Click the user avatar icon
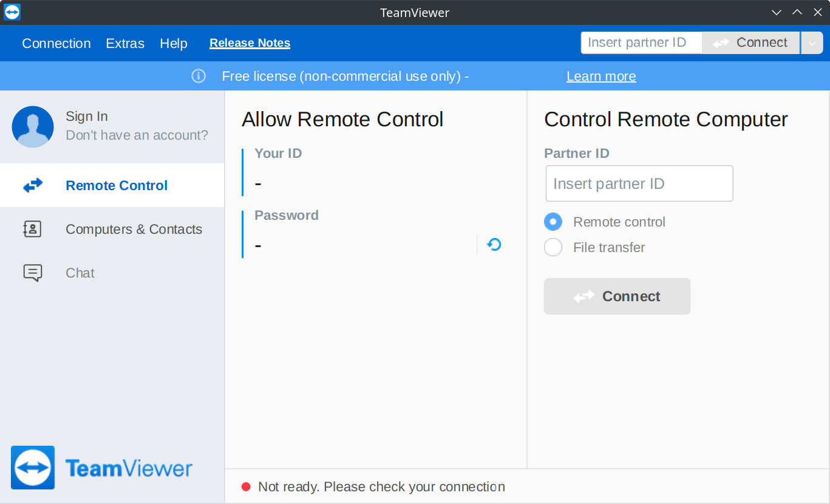830x504 pixels. pyautogui.click(x=33, y=127)
